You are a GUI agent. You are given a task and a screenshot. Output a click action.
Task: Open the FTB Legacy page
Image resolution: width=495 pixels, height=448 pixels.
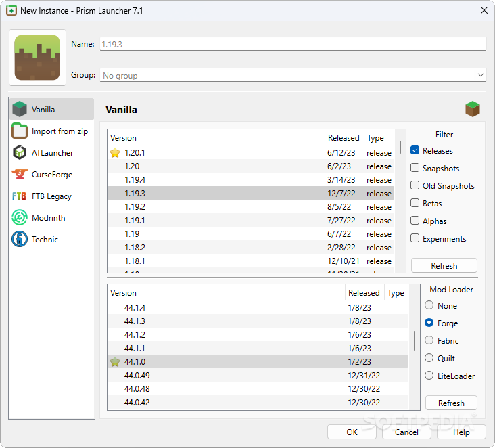[52, 196]
